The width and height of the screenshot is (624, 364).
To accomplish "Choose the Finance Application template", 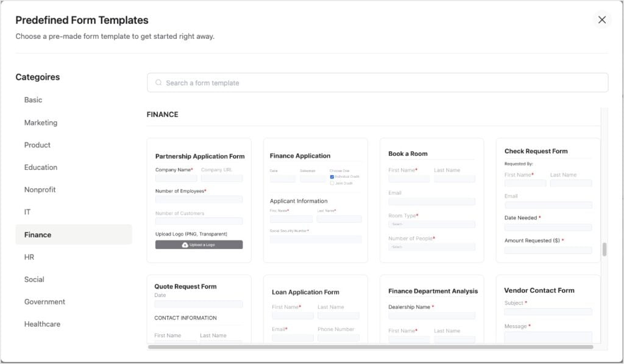I will point(316,201).
